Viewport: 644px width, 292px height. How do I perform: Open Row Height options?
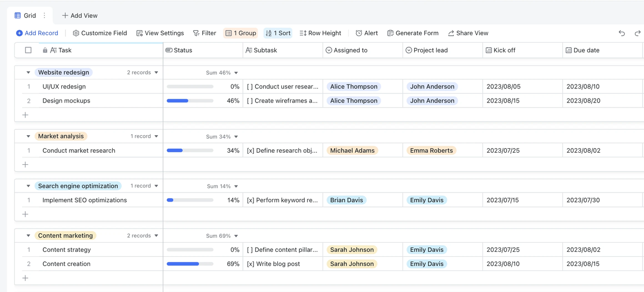pyautogui.click(x=320, y=33)
